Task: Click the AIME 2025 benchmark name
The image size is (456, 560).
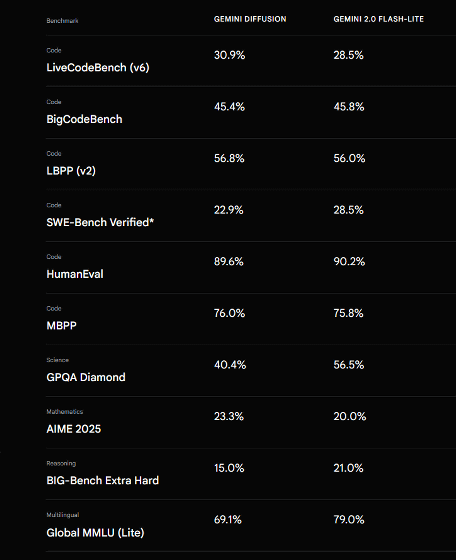Action: tap(74, 429)
